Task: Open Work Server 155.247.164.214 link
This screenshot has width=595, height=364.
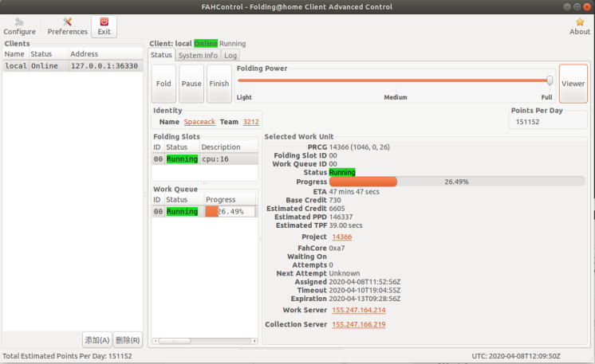Action: 358,310
